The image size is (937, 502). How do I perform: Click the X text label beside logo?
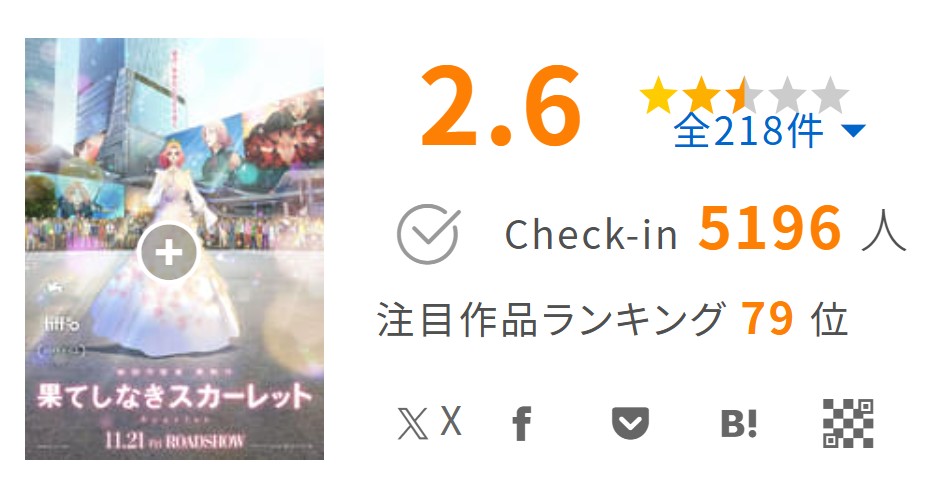(451, 422)
